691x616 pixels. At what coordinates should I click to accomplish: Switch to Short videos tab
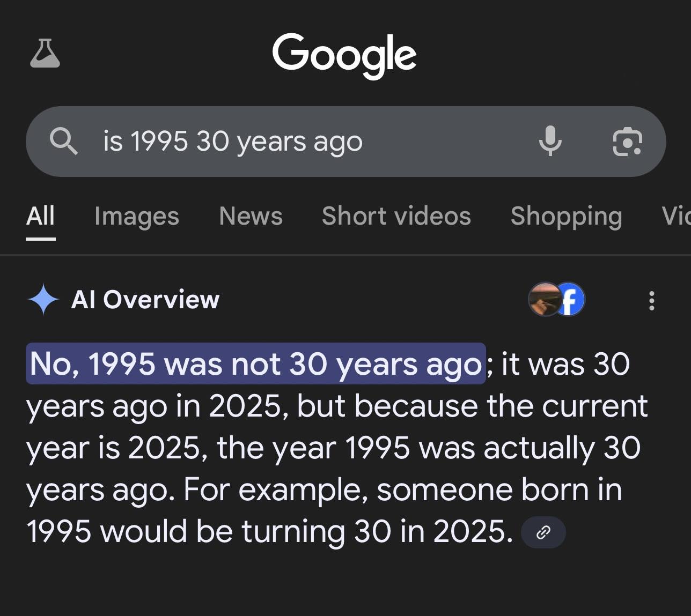pos(396,216)
